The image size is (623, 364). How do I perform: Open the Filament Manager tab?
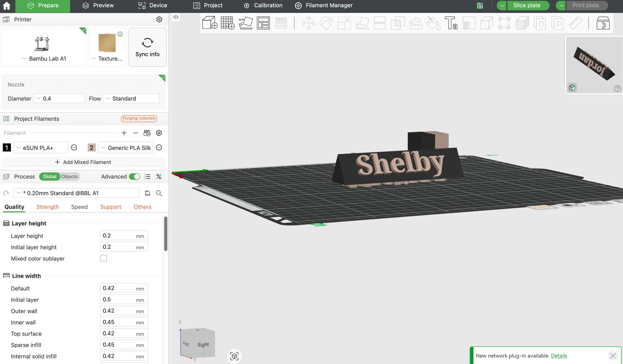coord(324,5)
